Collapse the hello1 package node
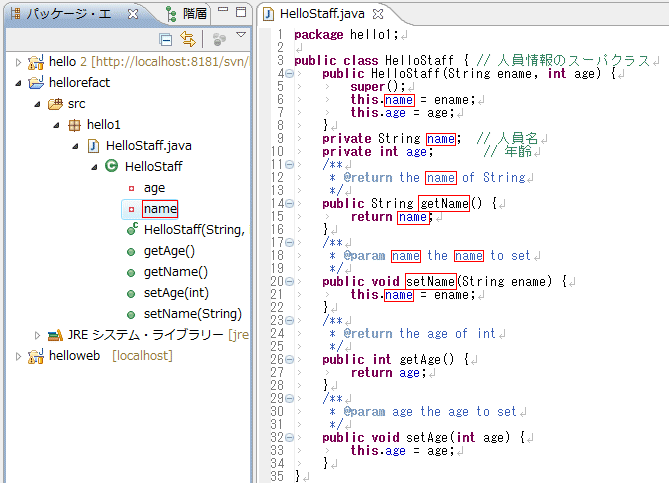The height and width of the screenshot is (483, 669). click(56, 125)
